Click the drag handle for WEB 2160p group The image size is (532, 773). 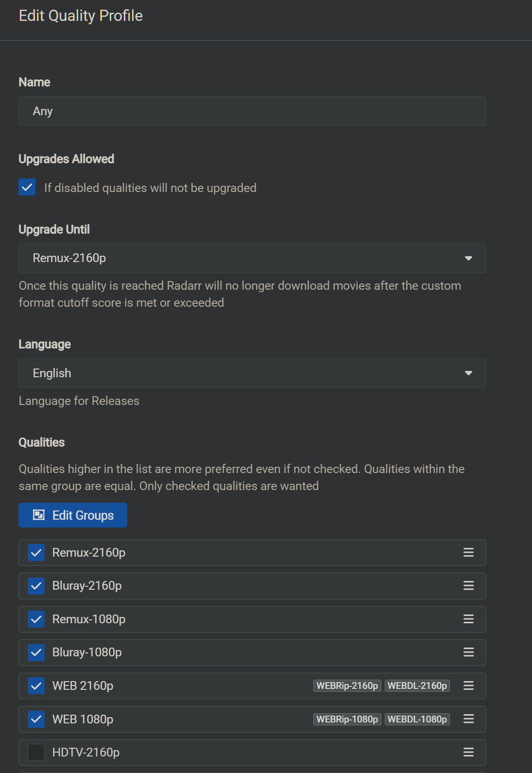(x=468, y=685)
